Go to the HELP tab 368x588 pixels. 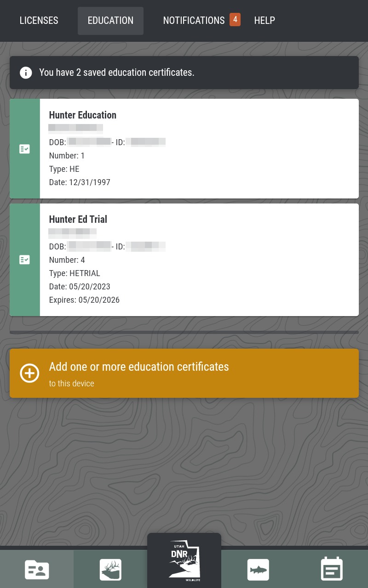[x=264, y=21]
